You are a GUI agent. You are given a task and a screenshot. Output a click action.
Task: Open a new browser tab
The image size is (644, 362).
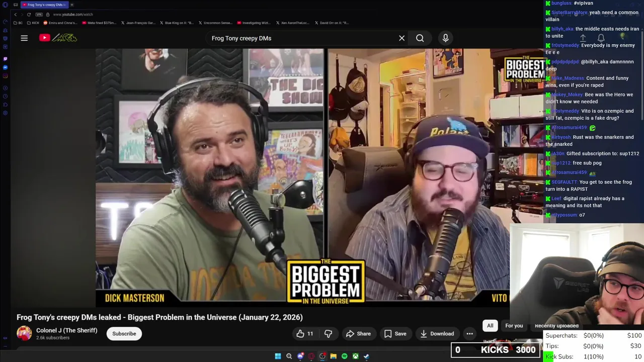(72, 5)
